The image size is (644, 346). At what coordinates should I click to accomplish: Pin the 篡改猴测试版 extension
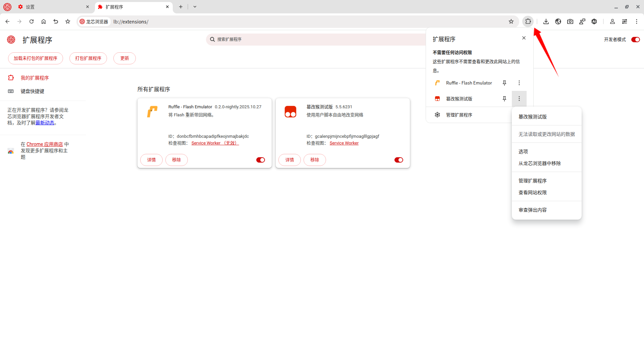click(504, 99)
